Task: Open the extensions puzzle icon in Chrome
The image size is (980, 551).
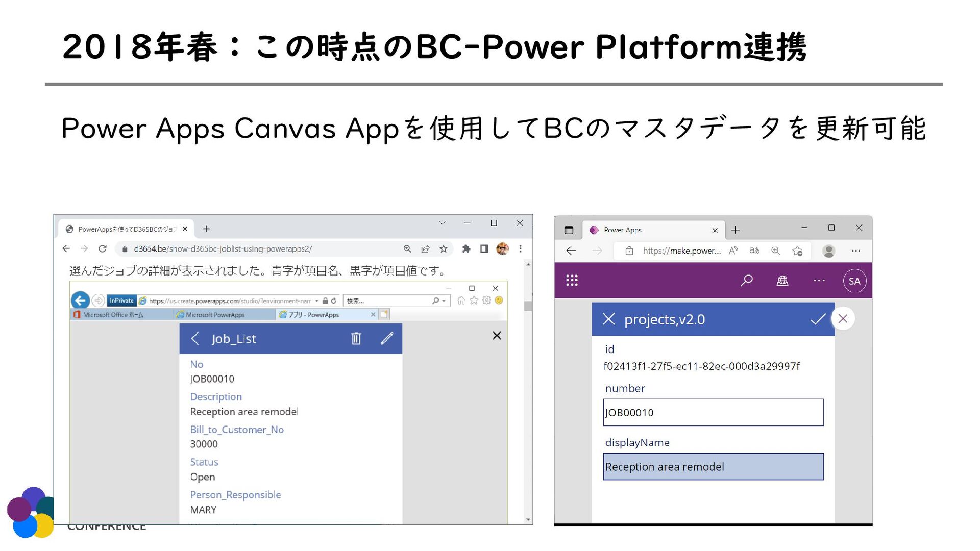Action: [x=466, y=249]
